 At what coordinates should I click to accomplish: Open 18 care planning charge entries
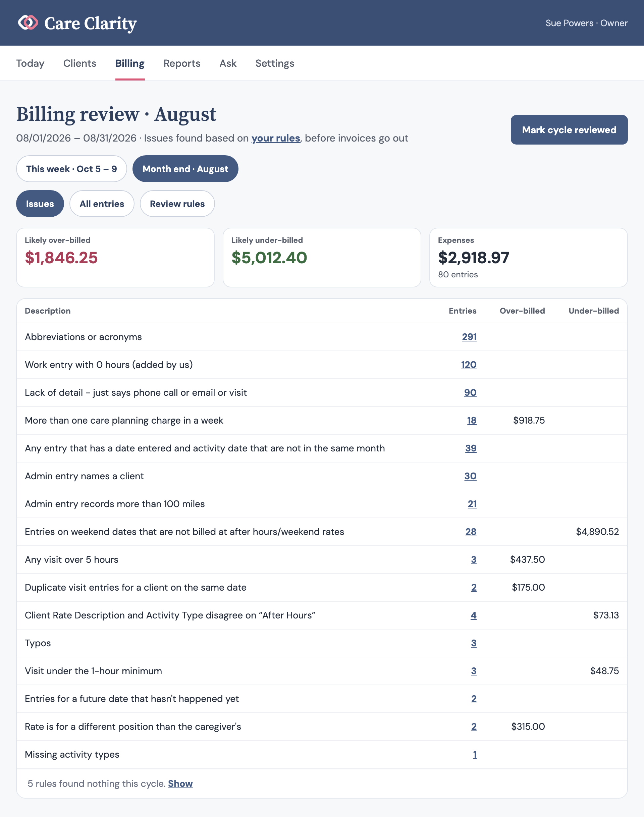(472, 421)
